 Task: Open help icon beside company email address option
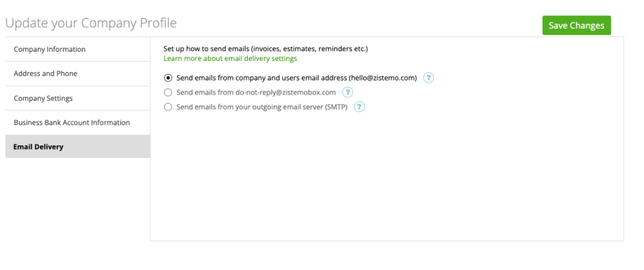pyautogui.click(x=428, y=78)
